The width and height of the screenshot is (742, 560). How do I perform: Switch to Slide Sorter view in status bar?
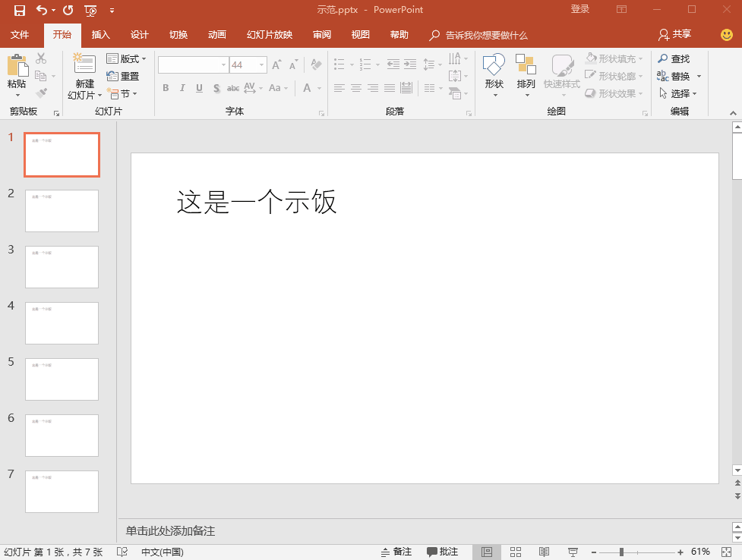[x=516, y=551]
